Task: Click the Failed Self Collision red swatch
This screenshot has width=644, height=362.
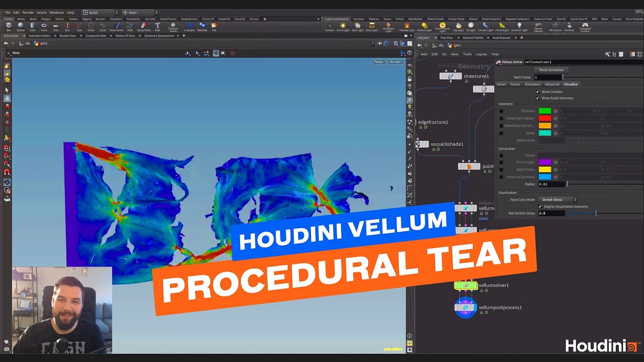Action: pyautogui.click(x=545, y=119)
